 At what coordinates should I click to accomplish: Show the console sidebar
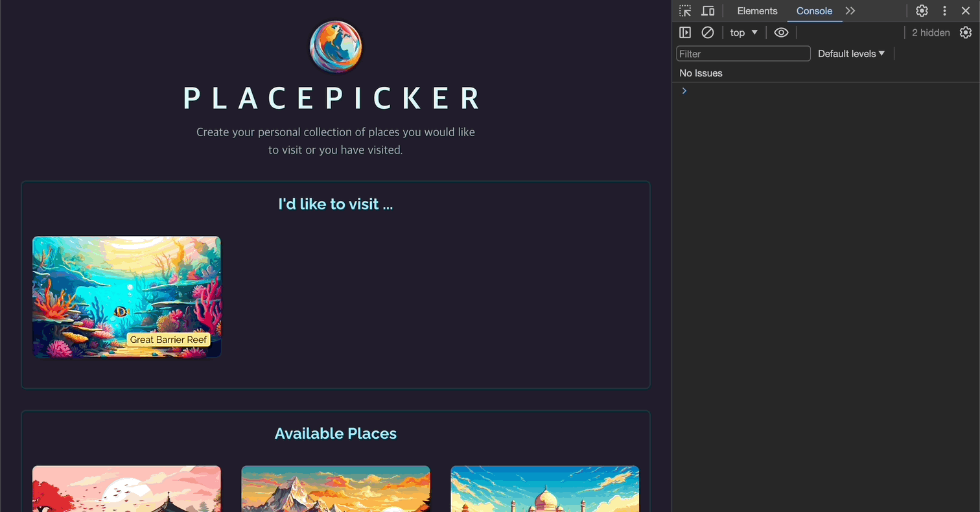tap(685, 32)
